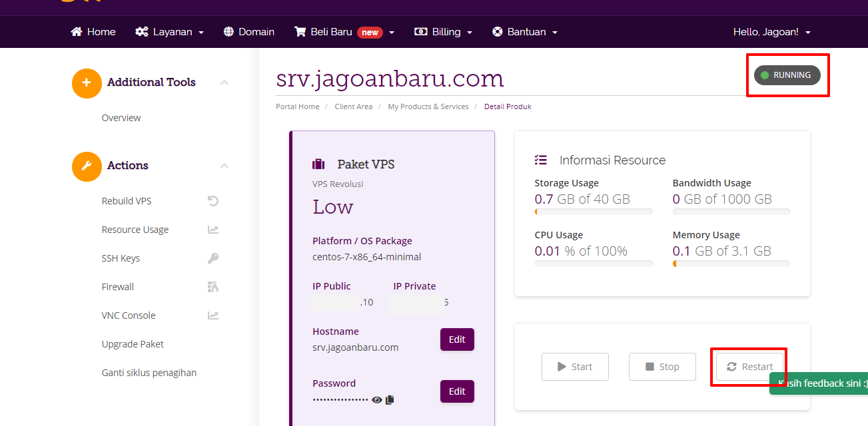The height and width of the screenshot is (426, 868).
Task: Open VNC Console from the sidebar
Action: [129, 316]
